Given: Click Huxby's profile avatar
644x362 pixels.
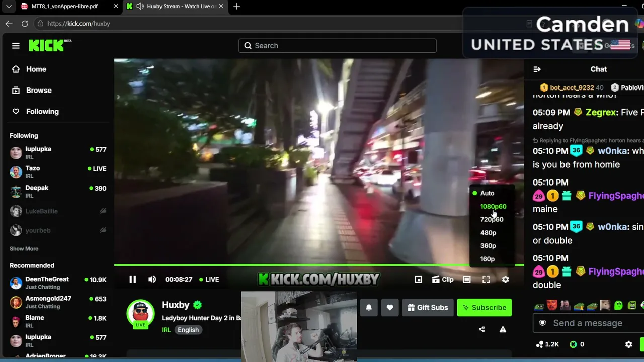Looking at the screenshot, I should (x=140, y=314).
